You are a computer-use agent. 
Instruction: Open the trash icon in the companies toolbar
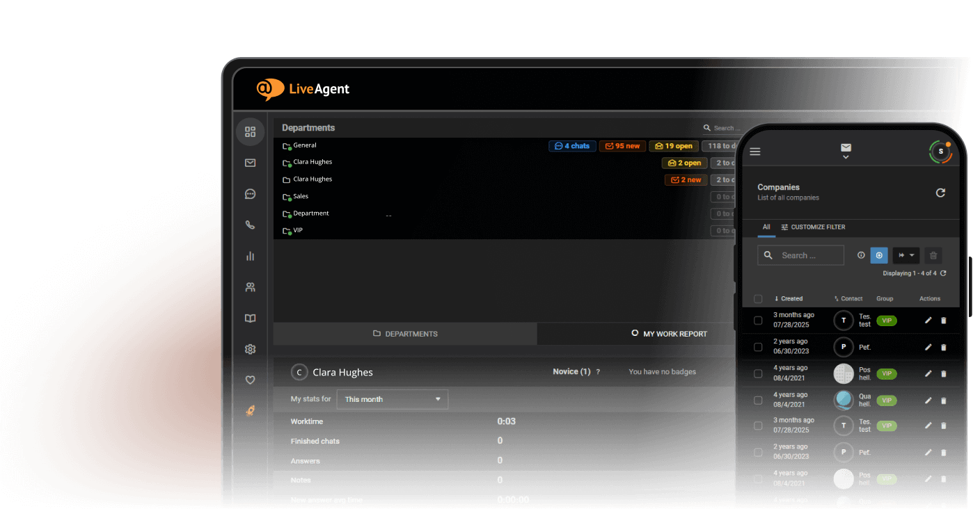tap(933, 255)
